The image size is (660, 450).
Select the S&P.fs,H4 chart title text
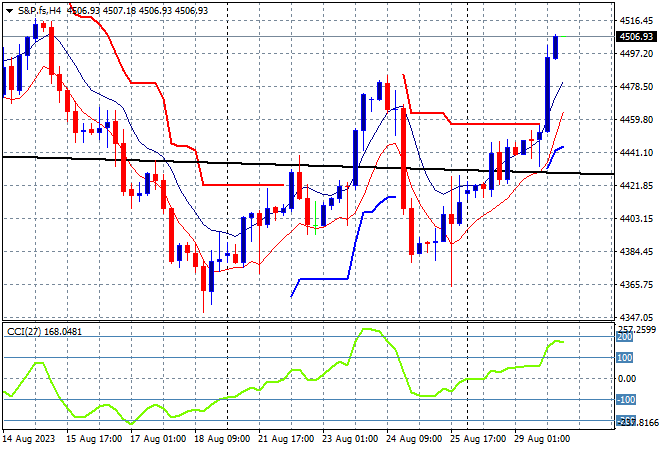coord(40,11)
